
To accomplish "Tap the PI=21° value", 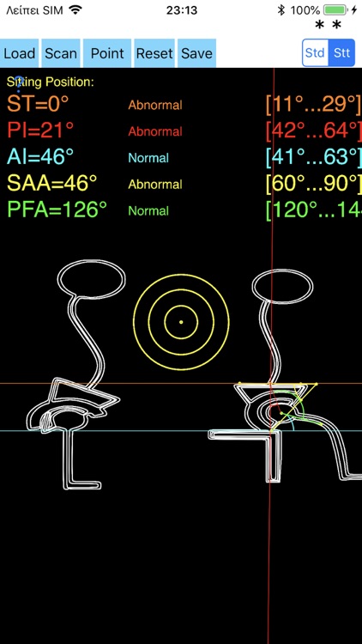I will point(40,131).
